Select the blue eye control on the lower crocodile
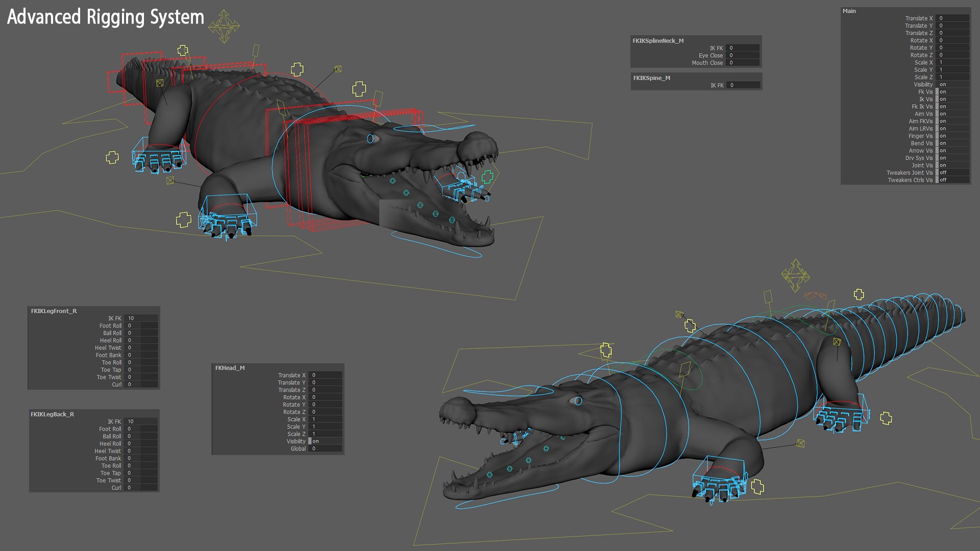Viewport: 980px width, 551px height. pos(578,401)
